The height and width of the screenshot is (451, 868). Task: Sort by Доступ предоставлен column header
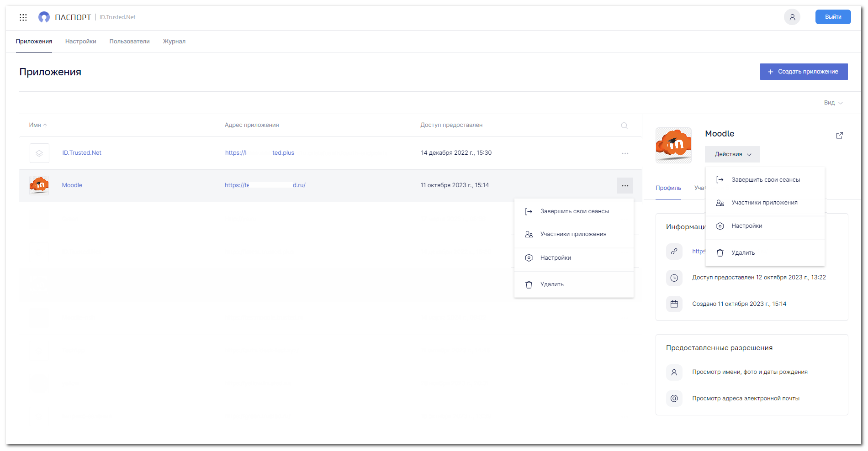(x=451, y=125)
